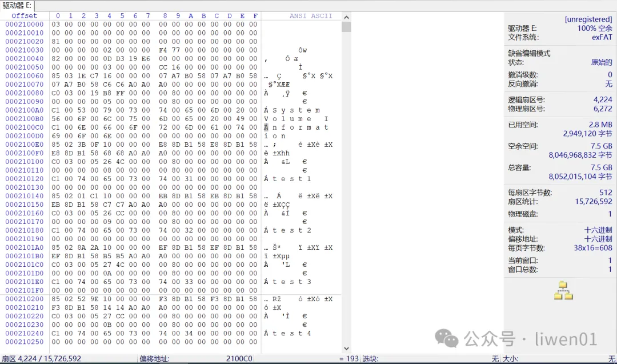Switch to the 驱动器 E: tab
The height and width of the screenshot is (364, 617).
[x=17, y=5]
